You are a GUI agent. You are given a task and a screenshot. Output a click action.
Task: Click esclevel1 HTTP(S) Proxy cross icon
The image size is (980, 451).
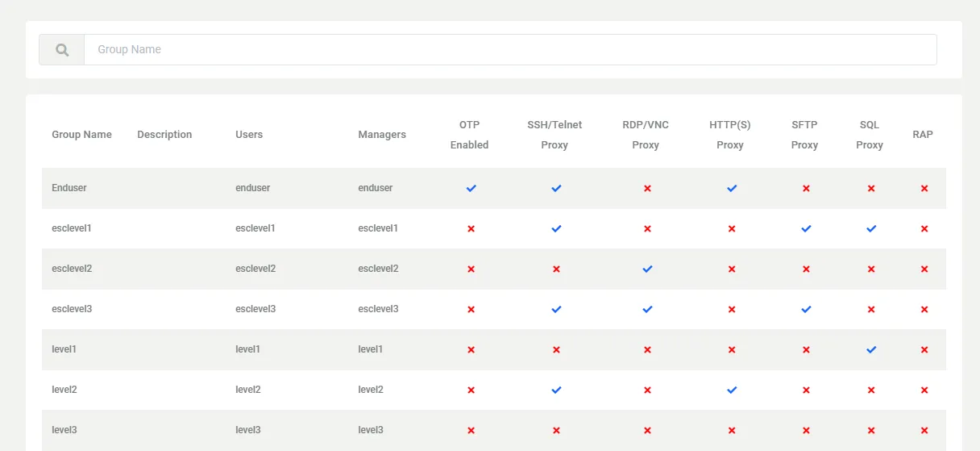click(732, 228)
